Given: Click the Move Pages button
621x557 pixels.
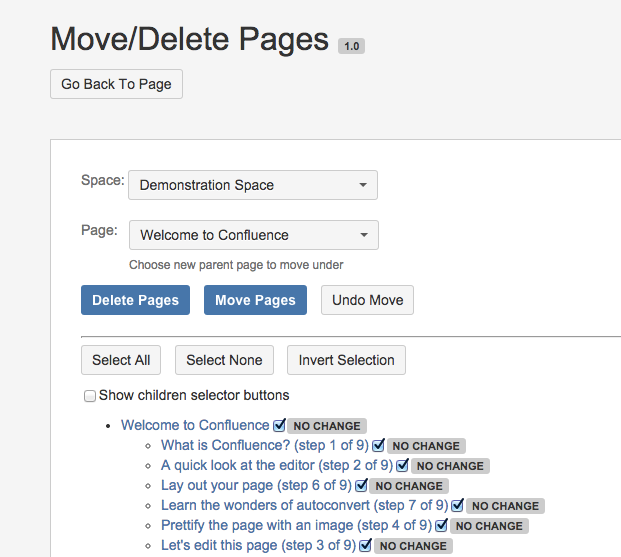Looking at the screenshot, I should coord(255,300).
